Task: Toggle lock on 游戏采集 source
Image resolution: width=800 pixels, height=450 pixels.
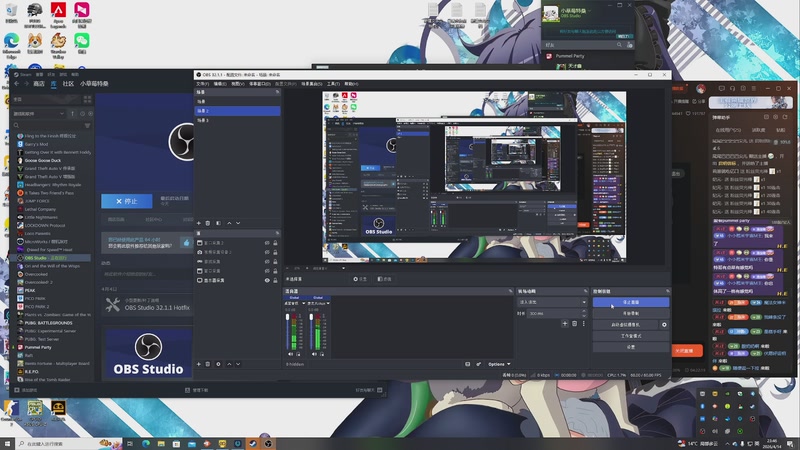Action: pos(275,261)
